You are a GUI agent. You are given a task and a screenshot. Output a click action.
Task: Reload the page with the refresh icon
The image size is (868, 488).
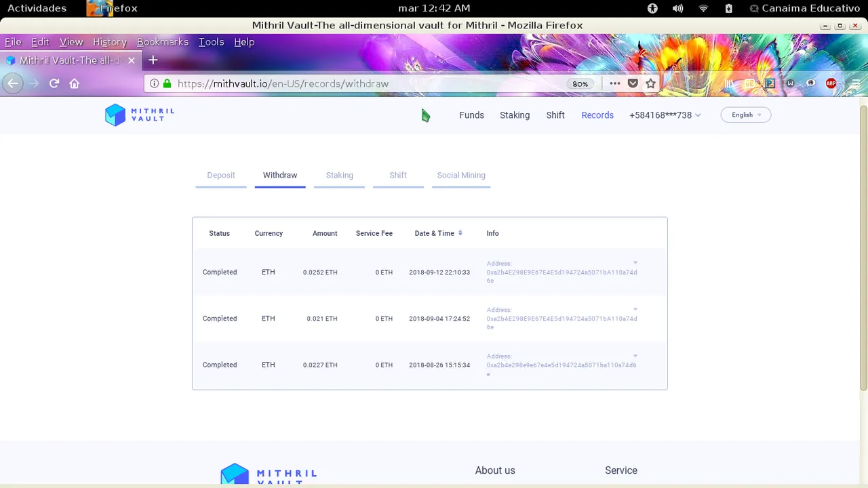click(x=54, y=83)
